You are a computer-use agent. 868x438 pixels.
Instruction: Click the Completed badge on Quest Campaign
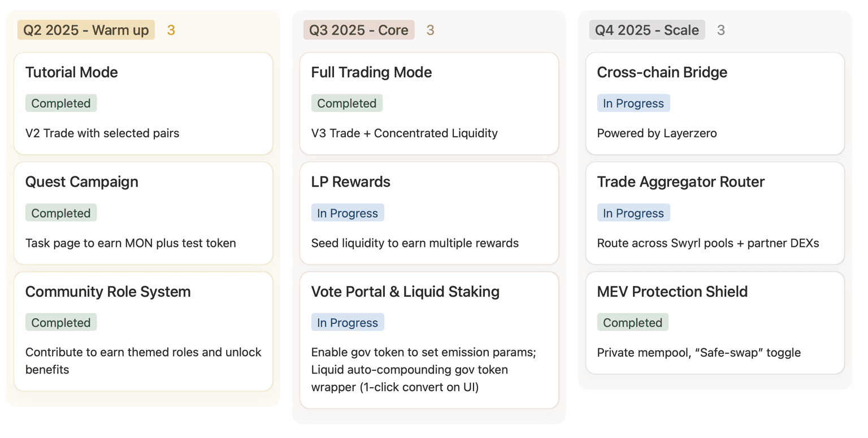(x=60, y=213)
